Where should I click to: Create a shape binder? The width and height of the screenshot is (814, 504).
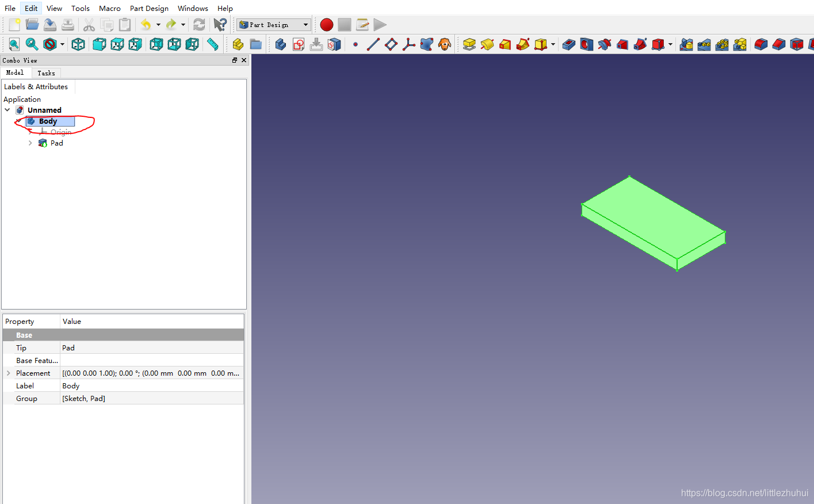(x=426, y=44)
